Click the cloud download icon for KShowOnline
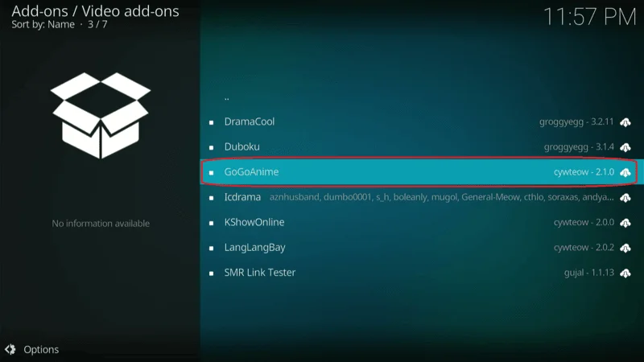The image size is (644, 362). 625,223
